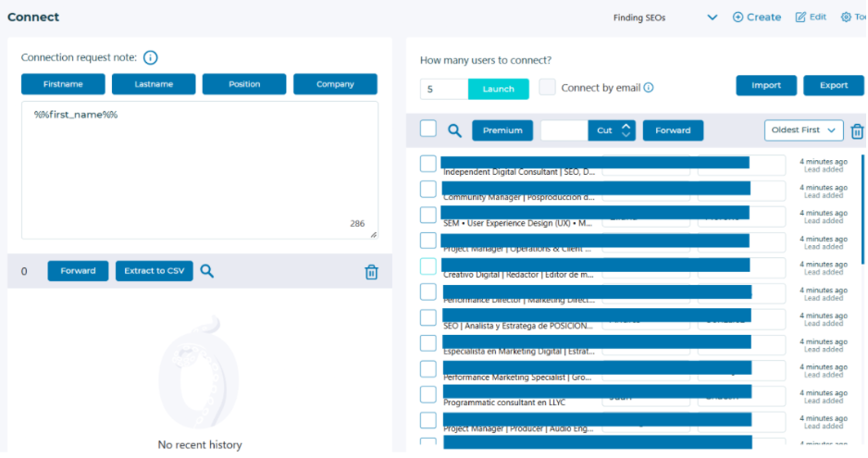Image resolution: width=868 pixels, height=458 pixels.
Task: Click the search magnifier in leads toolbar
Action: pyautogui.click(x=454, y=130)
